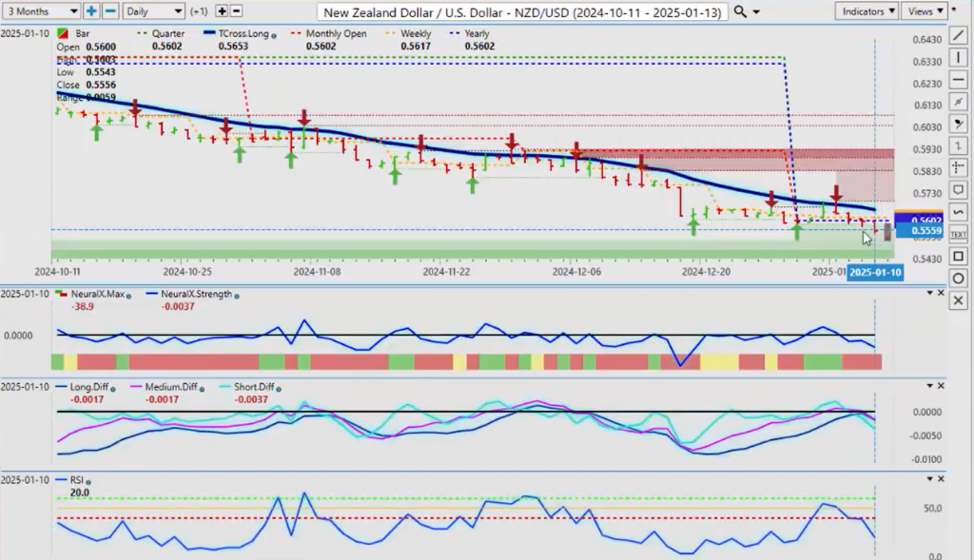Image resolution: width=974 pixels, height=560 pixels.
Task: Select the crosshair tool
Action: pos(958,168)
